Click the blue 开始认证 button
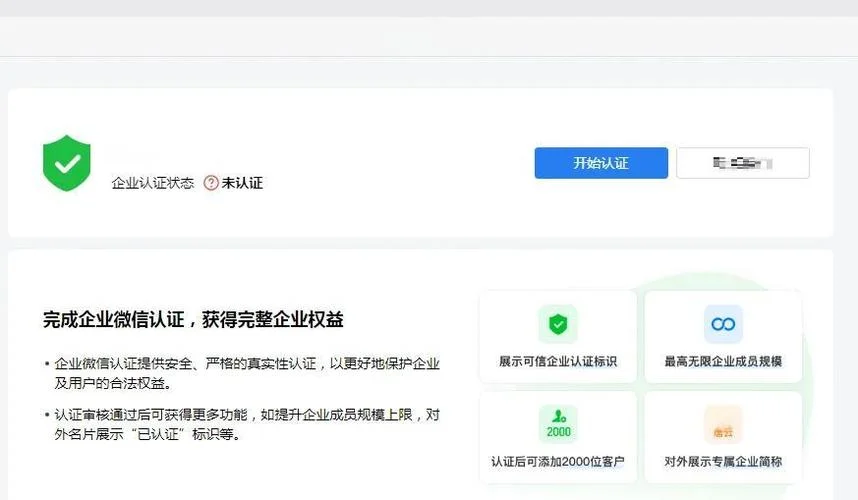This screenshot has width=858, height=500. pyautogui.click(x=601, y=163)
